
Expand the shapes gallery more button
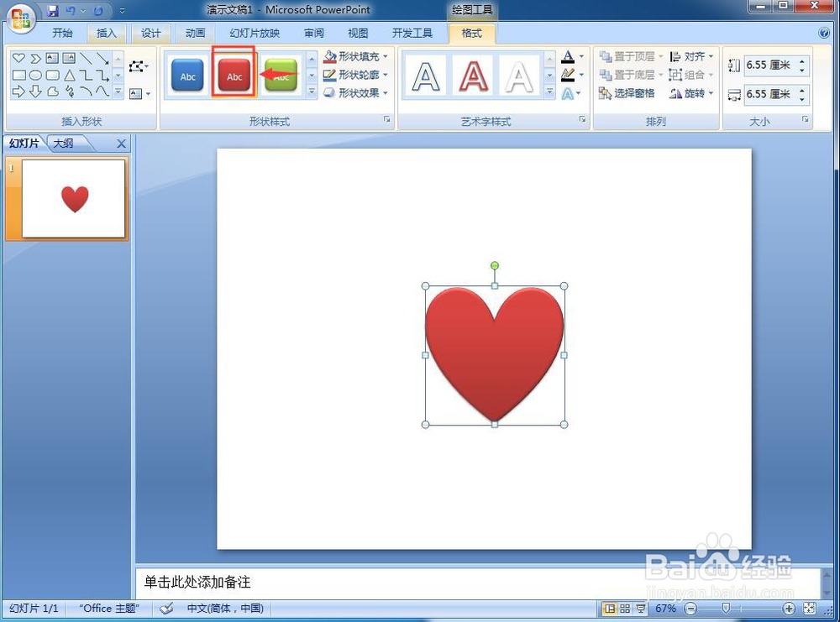point(118,92)
